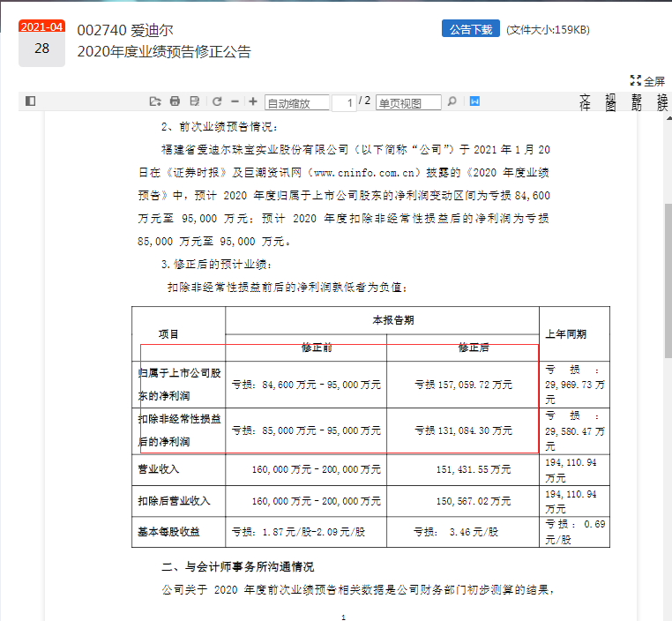The height and width of the screenshot is (621, 672).
Task: Enter fullscreen with 全屏 icon
Action: (x=647, y=81)
